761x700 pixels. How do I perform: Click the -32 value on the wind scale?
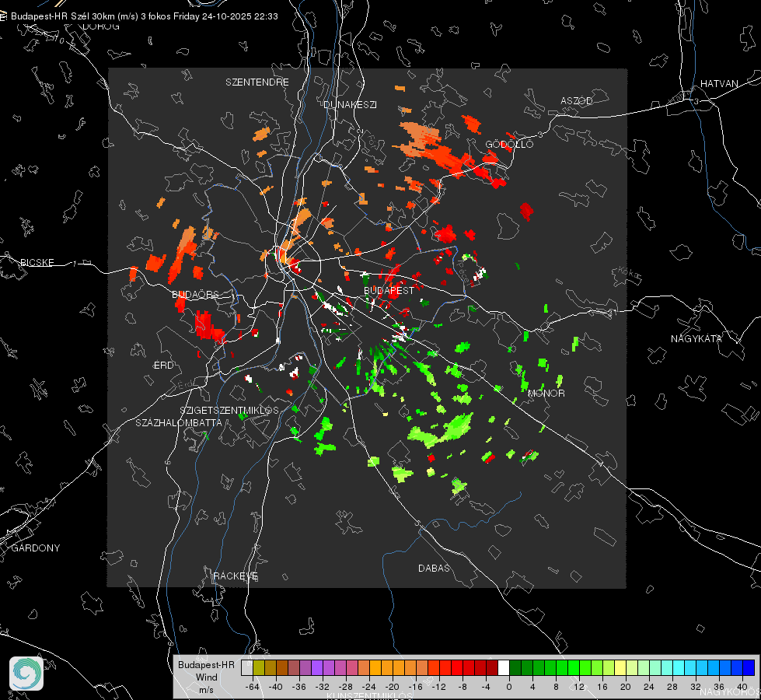click(x=323, y=688)
